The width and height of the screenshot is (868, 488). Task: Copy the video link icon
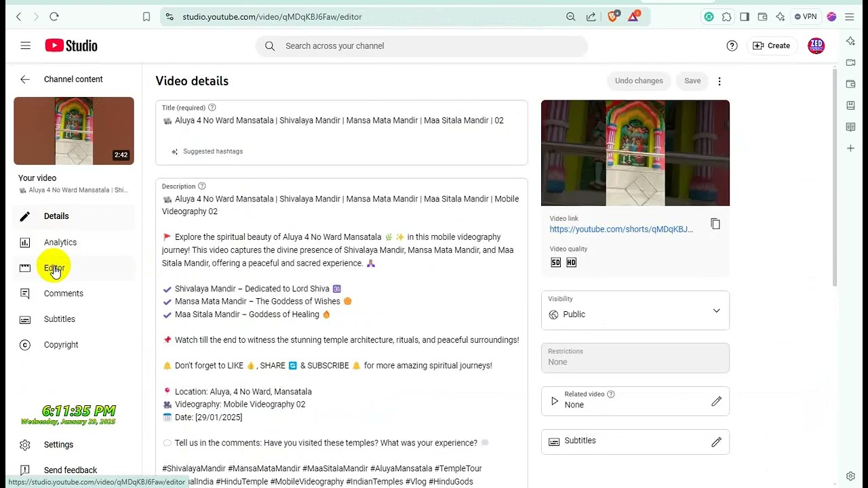(x=715, y=224)
